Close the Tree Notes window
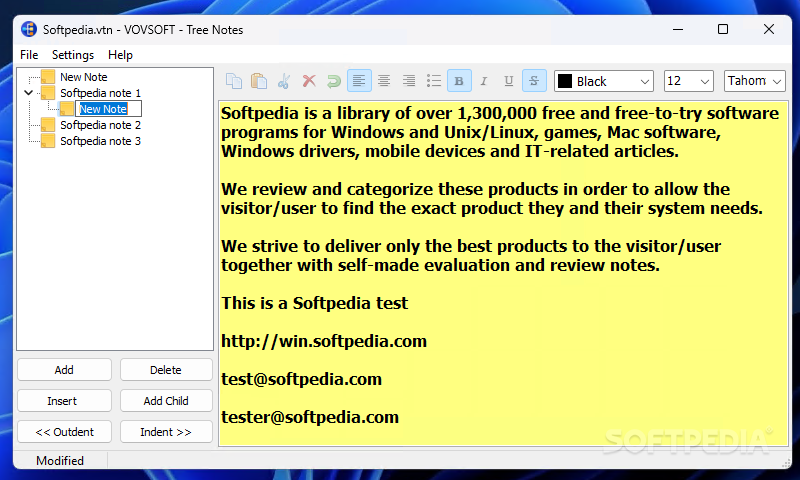800x480 pixels. pos(769,29)
